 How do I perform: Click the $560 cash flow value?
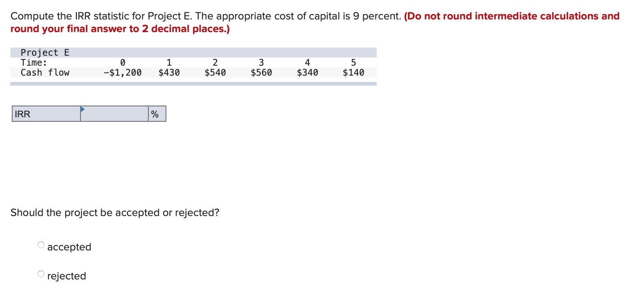click(x=261, y=72)
